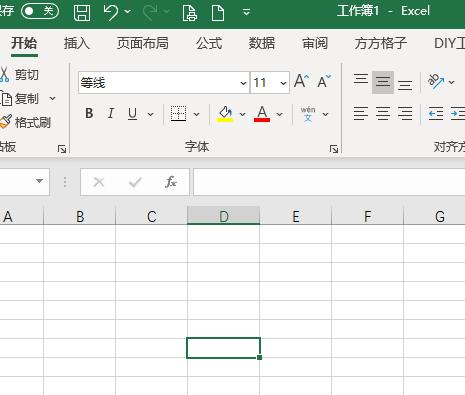Screen dimensions: 465x395
Task: Click the 剪切 cut button
Action: tap(20, 74)
